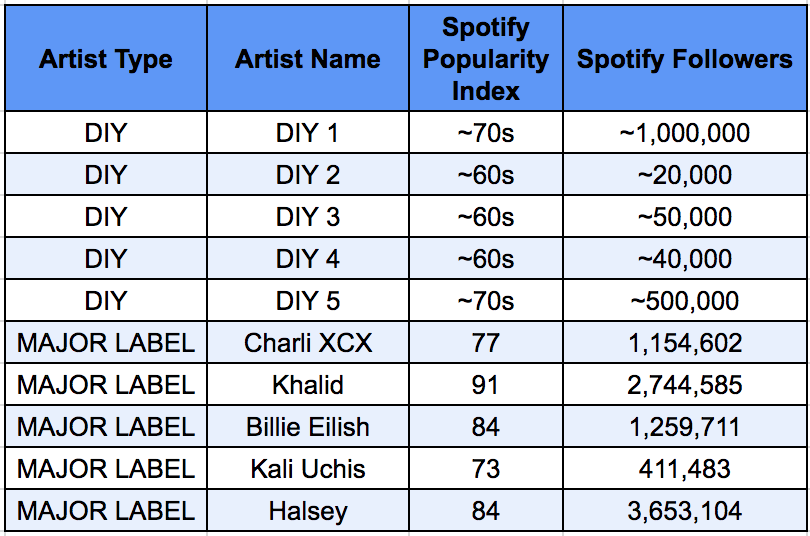Click the Spotify Popularity Index header

pyautogui.click(x=486, y=58)
